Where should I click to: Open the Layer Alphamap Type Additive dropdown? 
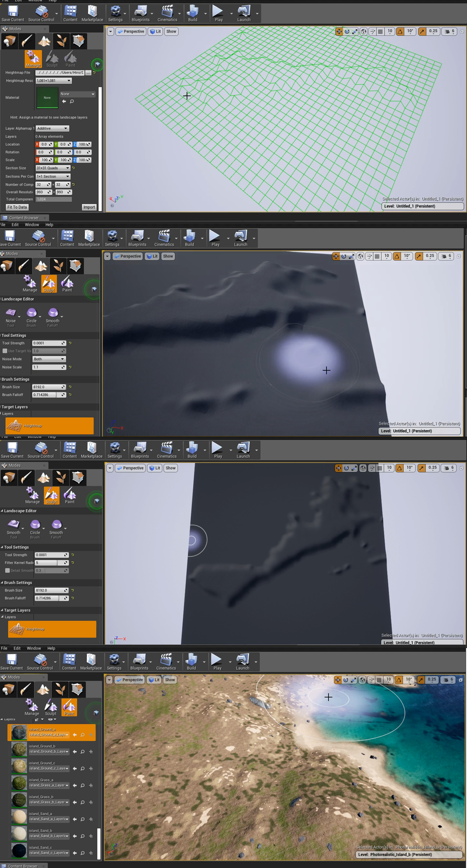tap(52, 128)
